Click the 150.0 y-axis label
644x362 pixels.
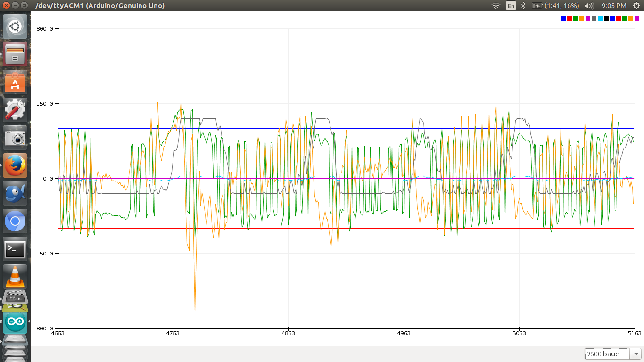click(x=45, y=104)
